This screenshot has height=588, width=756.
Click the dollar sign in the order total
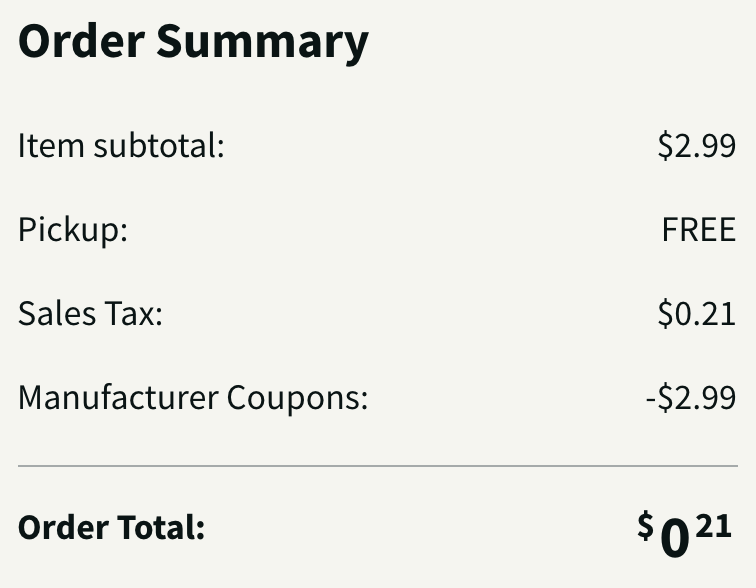(645, 525)
